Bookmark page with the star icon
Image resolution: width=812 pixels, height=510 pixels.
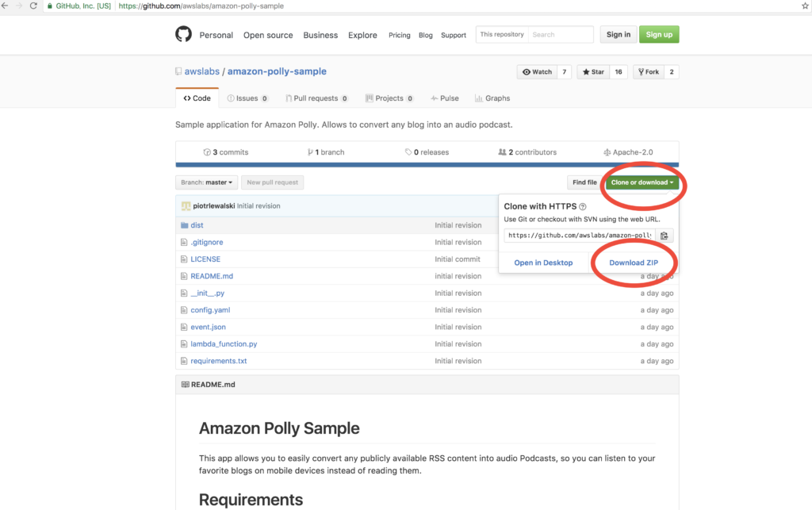click(806, 6)
